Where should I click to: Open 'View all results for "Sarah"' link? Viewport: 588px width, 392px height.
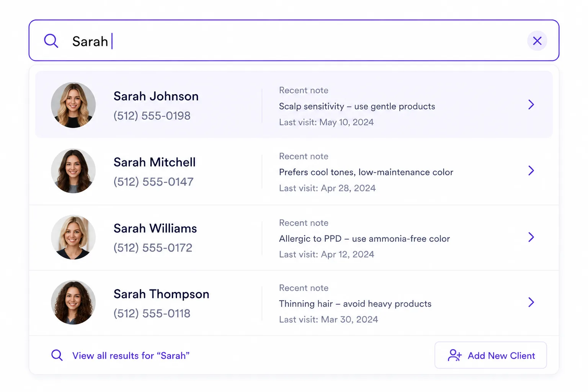point(131,356)
